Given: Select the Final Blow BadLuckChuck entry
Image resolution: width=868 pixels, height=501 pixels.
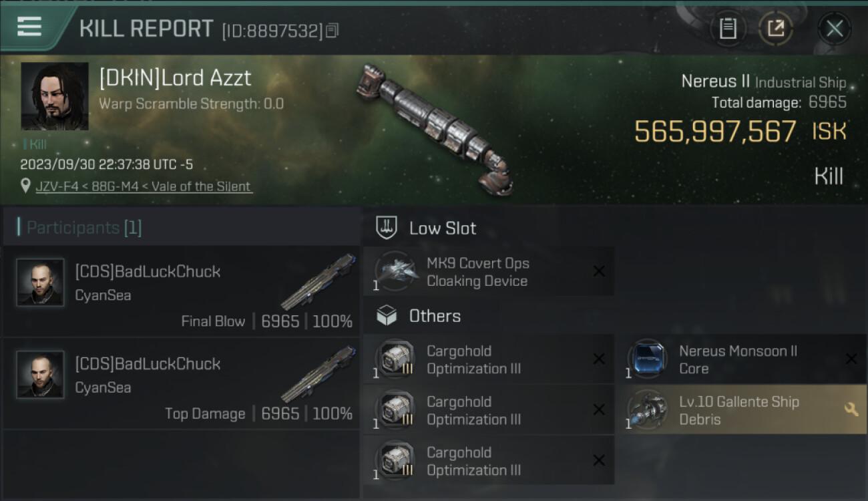Looking at the screenshot, I should (182, 291).
